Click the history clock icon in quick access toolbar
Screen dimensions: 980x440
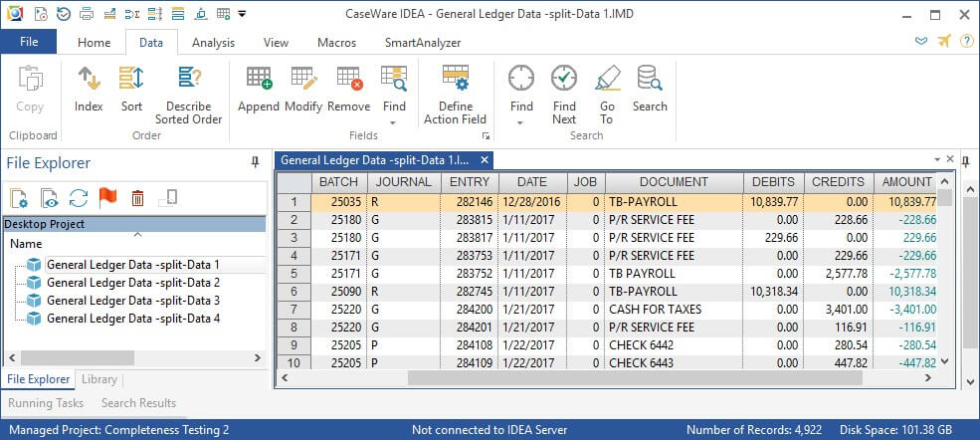(x=63, y=13)
